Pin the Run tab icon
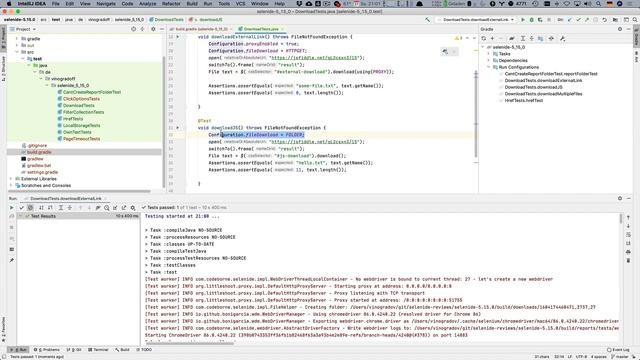Image resolution: width=640 pixels, height=360 pixels. [x=11, y=260]
